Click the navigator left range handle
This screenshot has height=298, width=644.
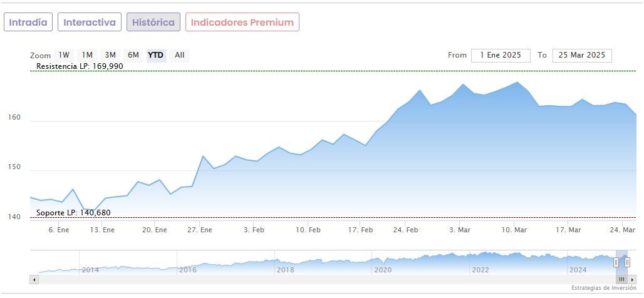pos(616,262)
